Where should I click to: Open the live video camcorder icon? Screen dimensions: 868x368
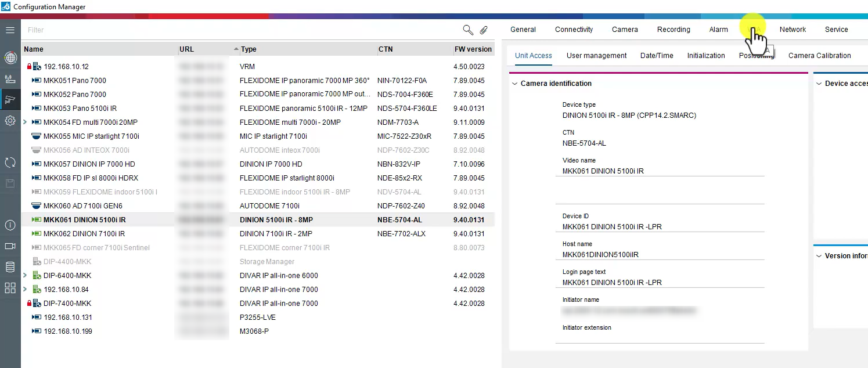10,246
